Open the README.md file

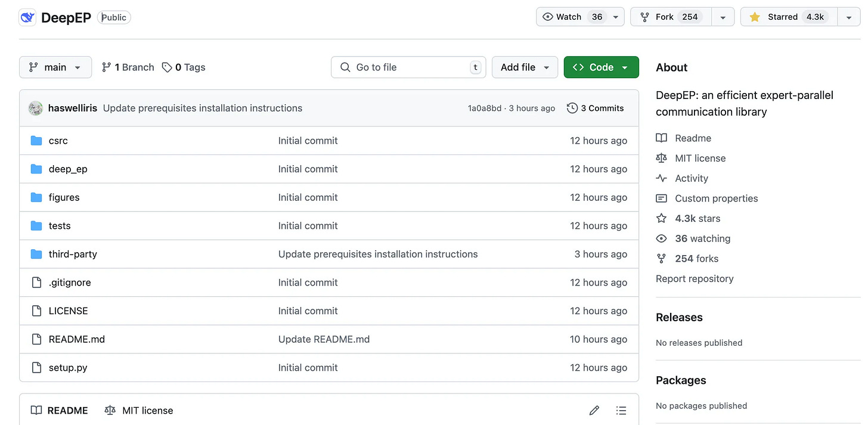(x=77, y=339)
